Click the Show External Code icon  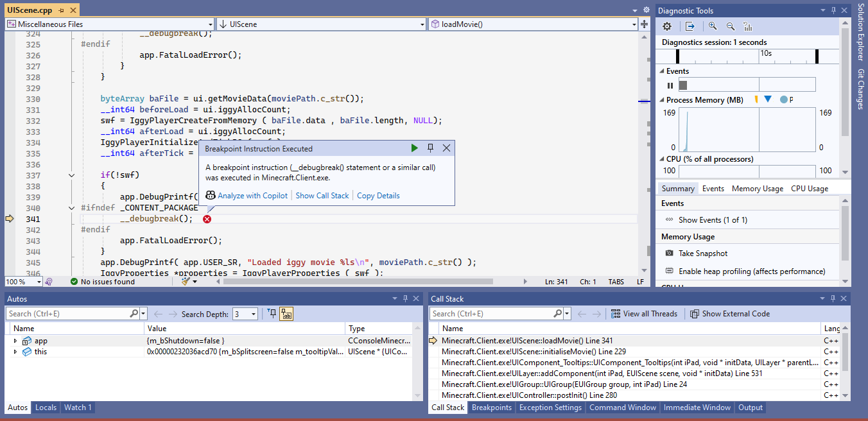coord(694,314)
